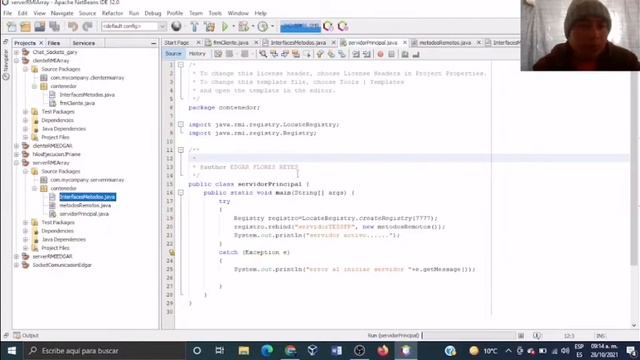Toggle the Source editor view button
This screenshot has height=360, width=640.
pos(173,54)
